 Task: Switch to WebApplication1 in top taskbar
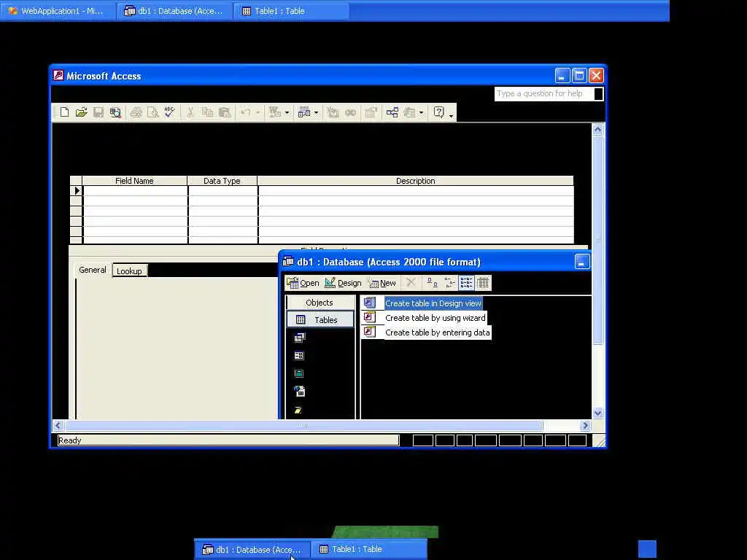(x=58, y=11)
